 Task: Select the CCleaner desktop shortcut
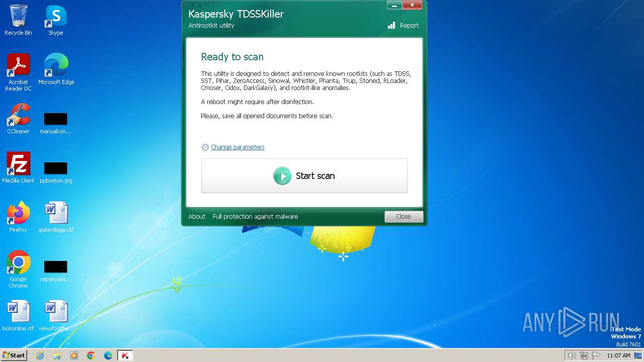18,118
